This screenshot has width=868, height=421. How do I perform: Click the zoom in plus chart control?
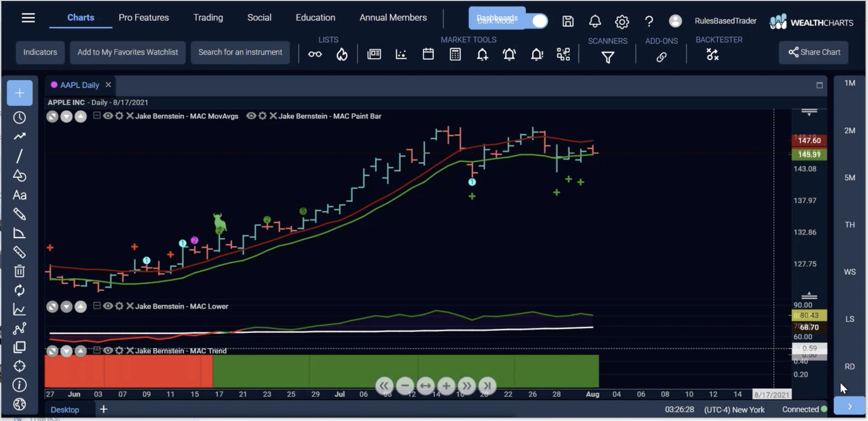[x=446, y=385]
